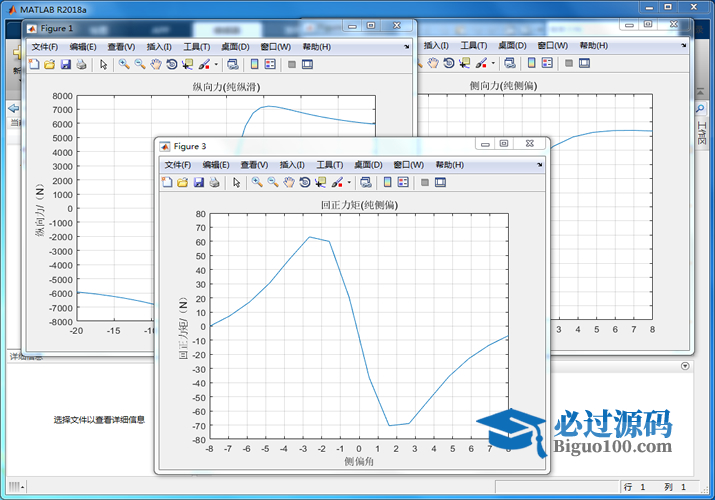
Task: Click MATLAB search magnifier icon
Action: tap(700, 108)
